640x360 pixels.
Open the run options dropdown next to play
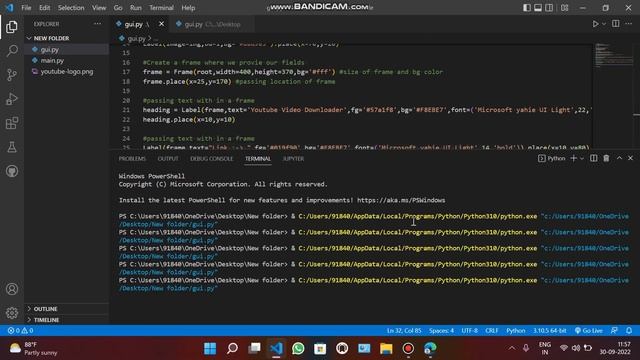click(604, 24)
